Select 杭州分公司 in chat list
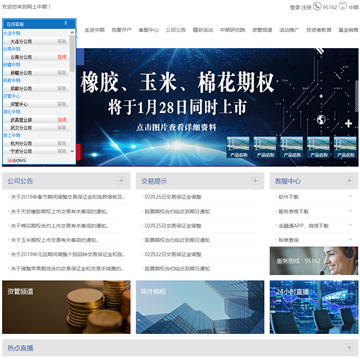 36,143
